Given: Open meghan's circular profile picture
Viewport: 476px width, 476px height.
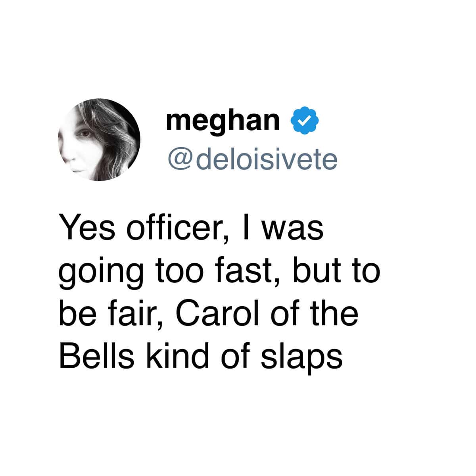Looking at the screenshot, I should pos(100,139).
